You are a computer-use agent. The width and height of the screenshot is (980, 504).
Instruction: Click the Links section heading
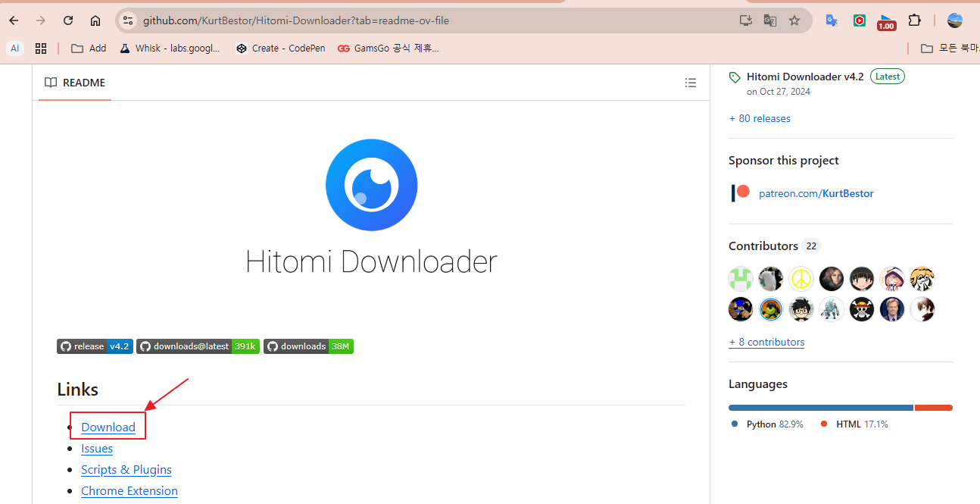tap(78, 390)
